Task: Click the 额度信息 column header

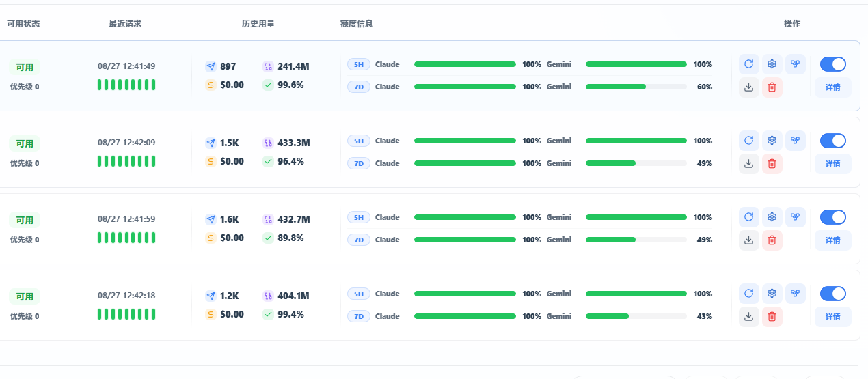Action: [357, 24]
